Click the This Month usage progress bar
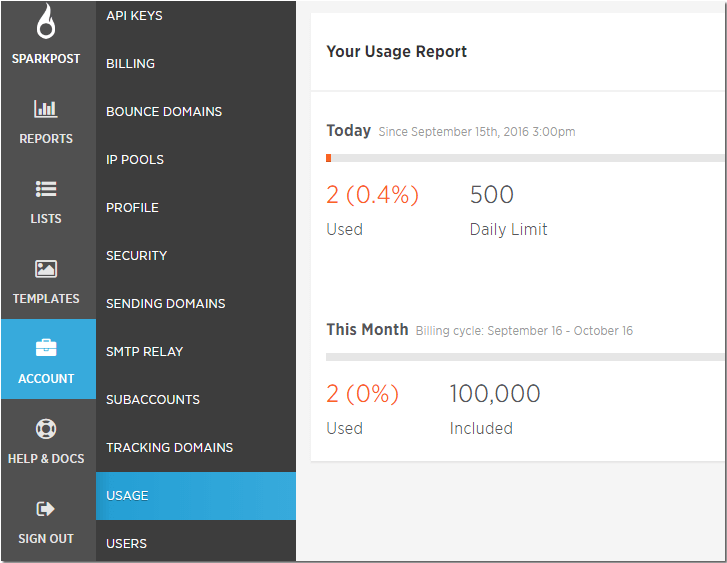Image resolution: width=727 pixels, height=563 pixels. click(526, 357)
